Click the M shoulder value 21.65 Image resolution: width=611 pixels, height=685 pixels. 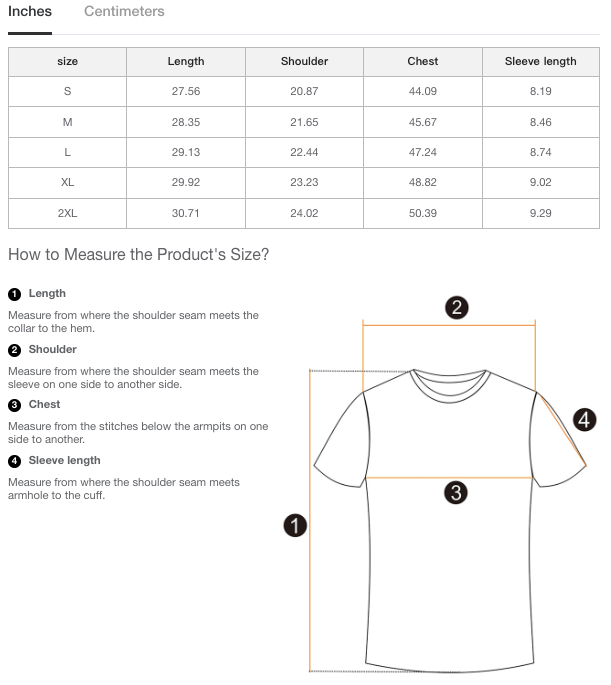(x=304, y=122)
